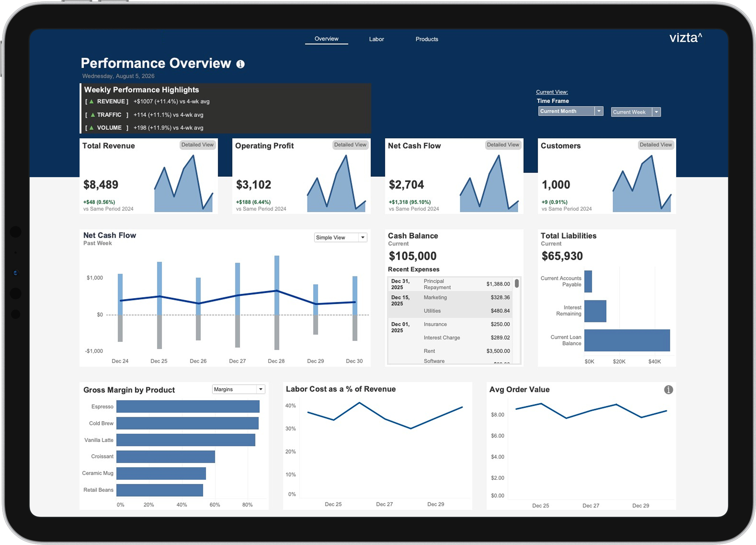Click the 1,000 customers value

coord(556,184)
